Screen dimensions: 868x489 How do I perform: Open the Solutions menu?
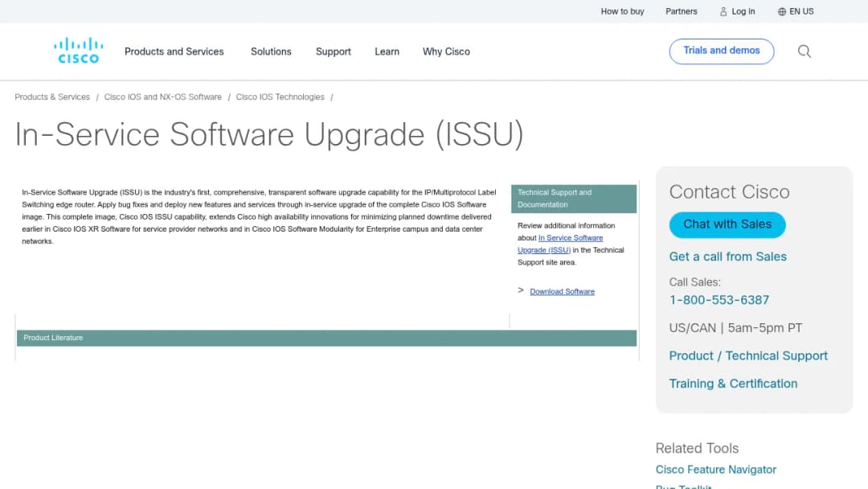click(x=271, y=51)
